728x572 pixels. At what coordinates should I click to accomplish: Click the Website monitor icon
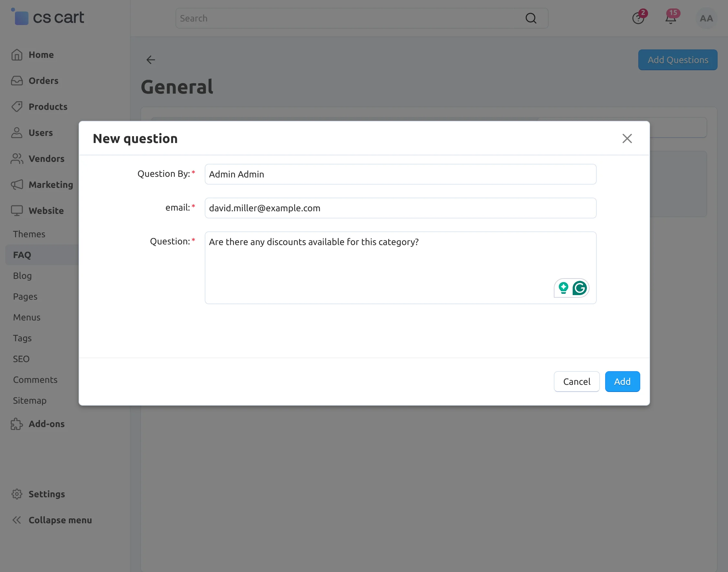(x=17, y=211)
